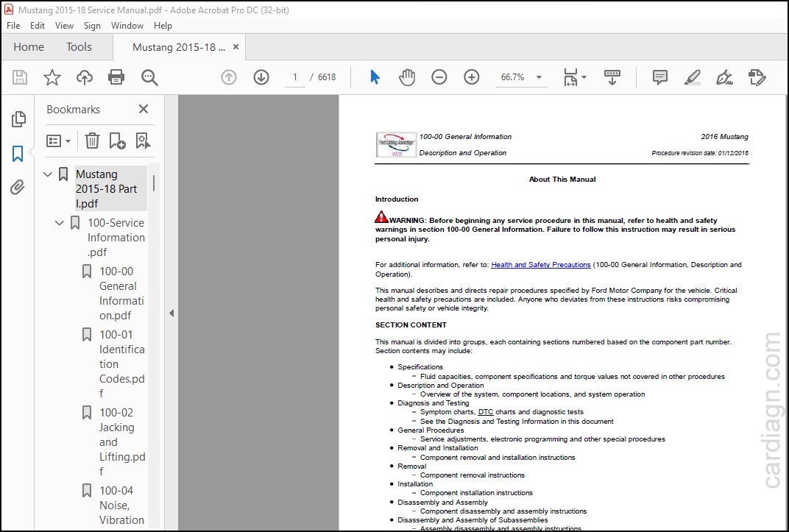The image size is (789, 532).
Task: Click the 'SECTION CONTENT' heading
Action: [x=411, y=324]
